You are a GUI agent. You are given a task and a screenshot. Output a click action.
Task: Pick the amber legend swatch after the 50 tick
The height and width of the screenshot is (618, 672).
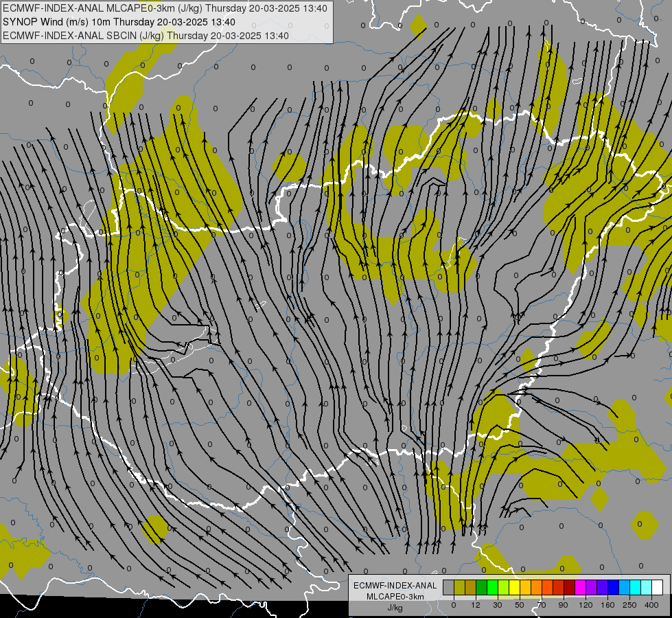coord(526,587)
